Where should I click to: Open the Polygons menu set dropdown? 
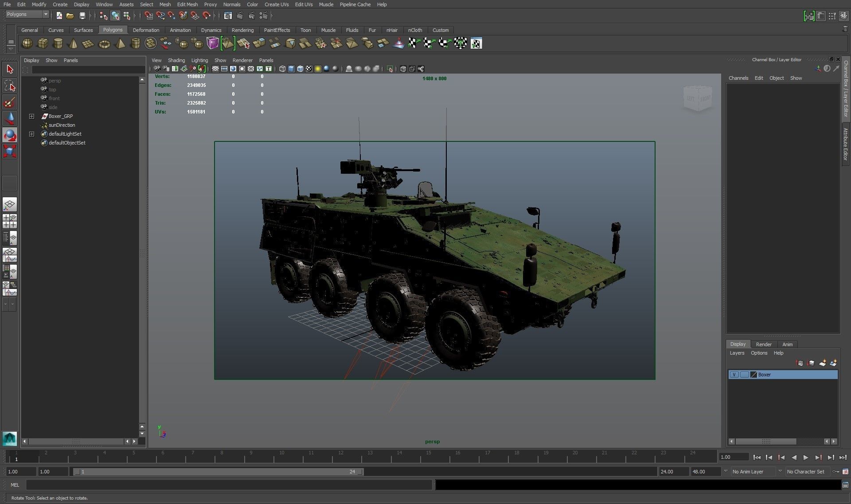45,14
